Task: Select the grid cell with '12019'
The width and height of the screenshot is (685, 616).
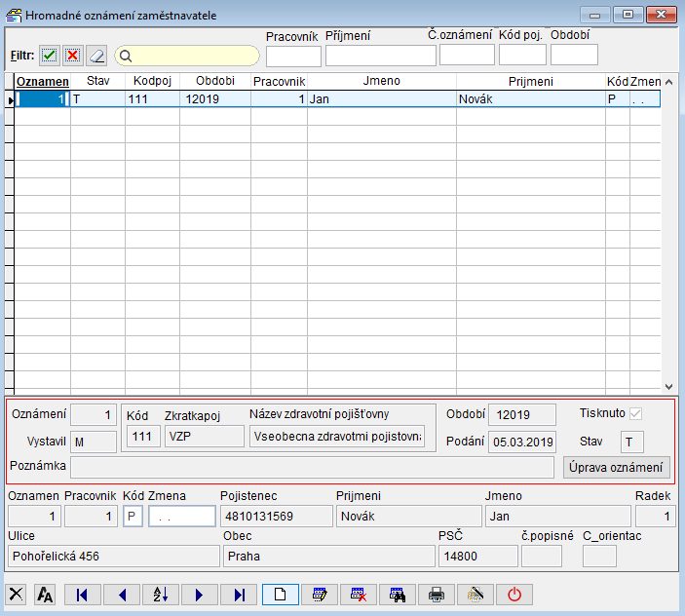Action: pos(215,99)
